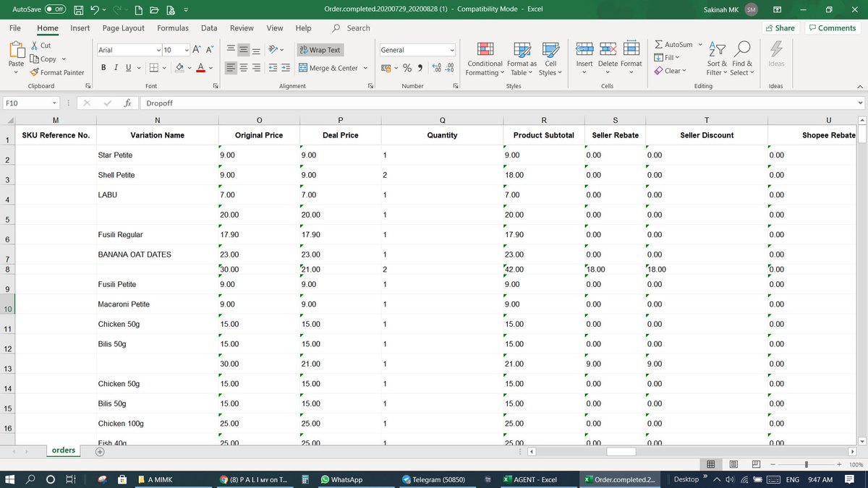The width and height of the screenshot is (868, 488).
Task: Open the Review ribbon tab
Action: (x=241, y=27)
